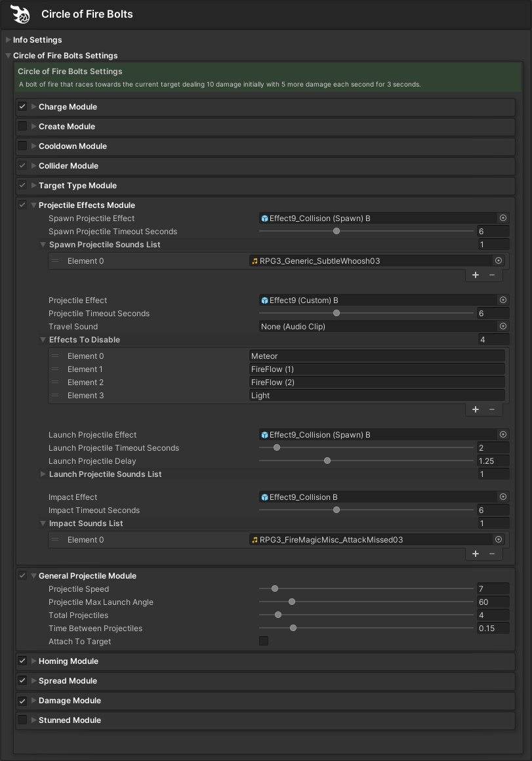Image resolution: width=532 pixels, height=761 pixels.
Task: Click plus button under Spawn Projectile Sounds List
Action: click(x=476, y=275)
